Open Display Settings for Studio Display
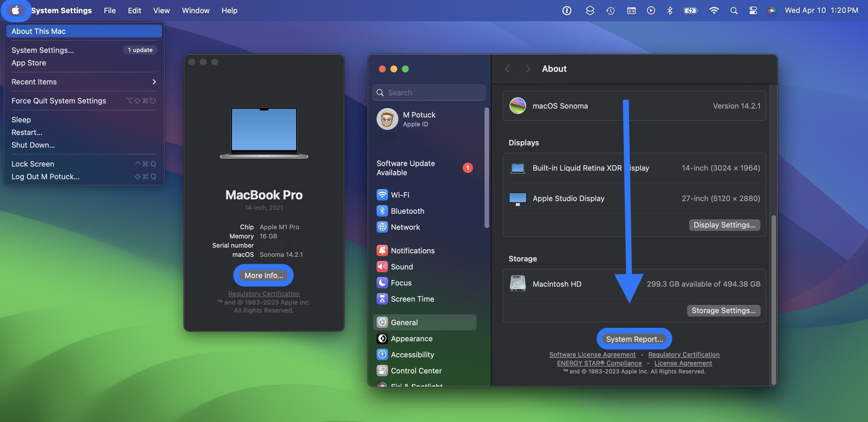Viewport: 868px width, 422px height. [724, 224]
